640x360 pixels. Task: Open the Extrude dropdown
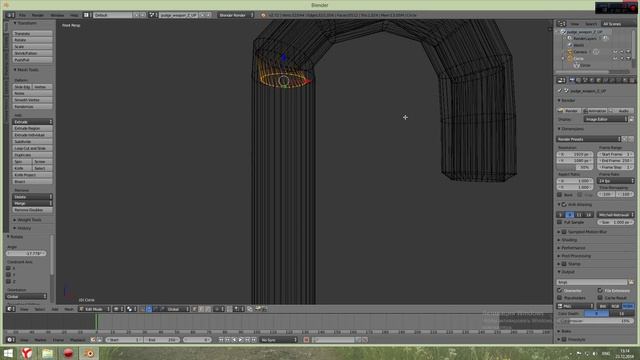(32, 122)
